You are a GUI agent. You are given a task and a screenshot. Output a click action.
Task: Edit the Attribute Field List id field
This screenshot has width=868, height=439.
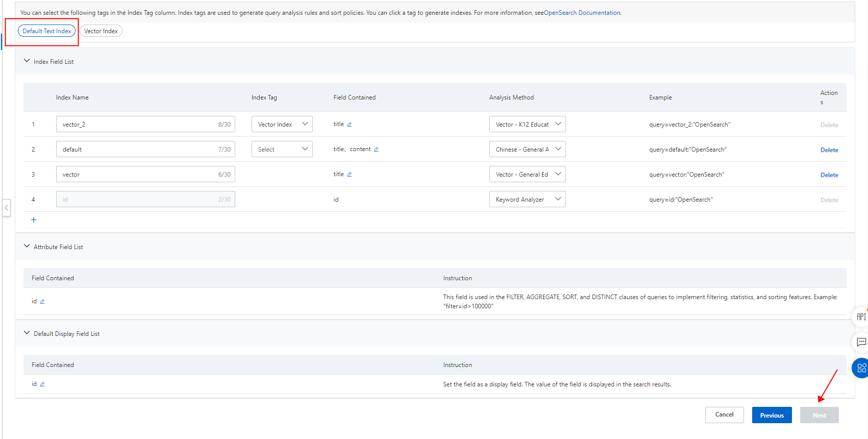pyautogui.click(x=42, y=302)
